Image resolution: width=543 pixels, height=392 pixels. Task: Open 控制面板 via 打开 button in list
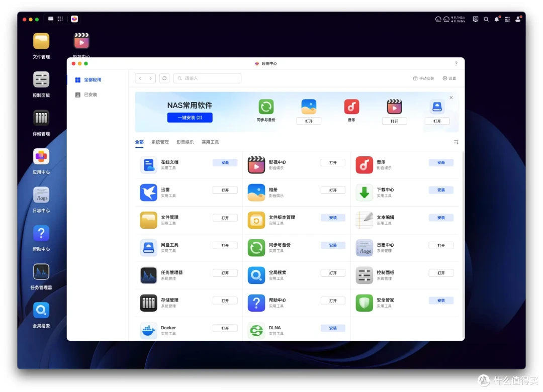441,273
